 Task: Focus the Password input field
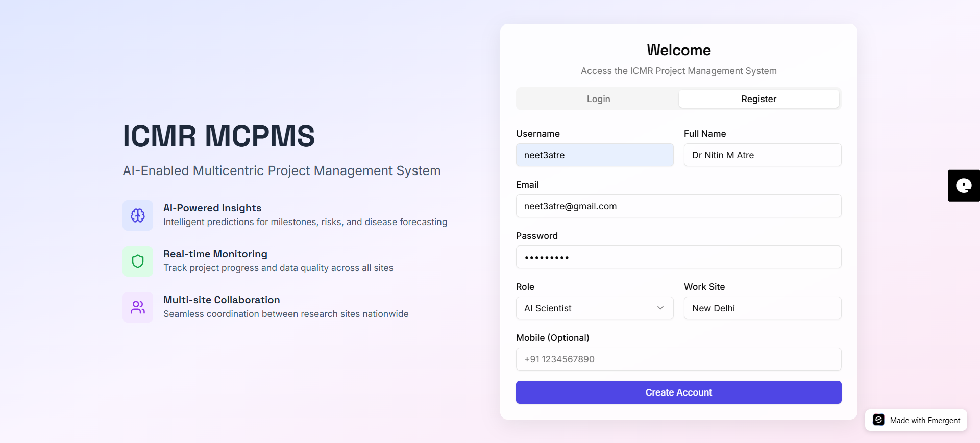pyautogui.click(x=678, y=257)
